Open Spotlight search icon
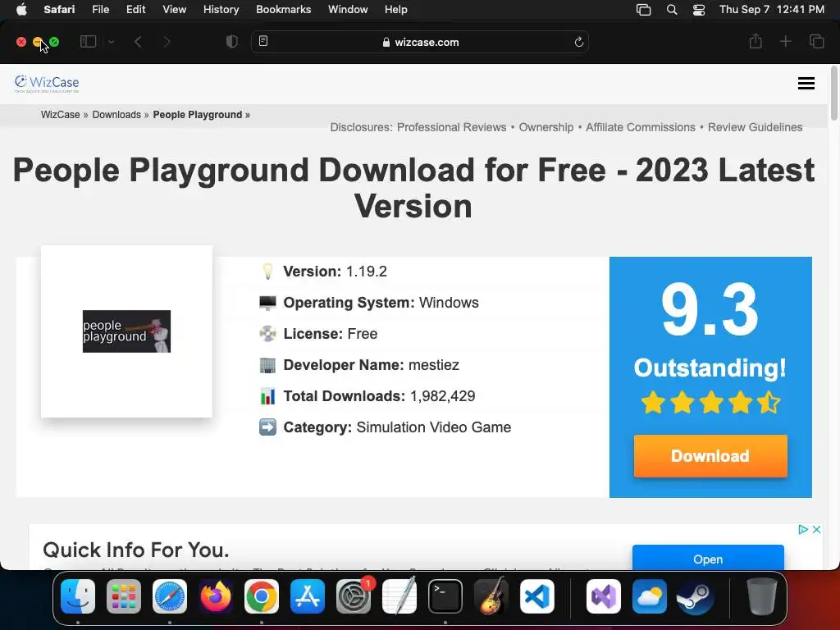The height and width of the screenshot is (630, 840). pos(672,10)
